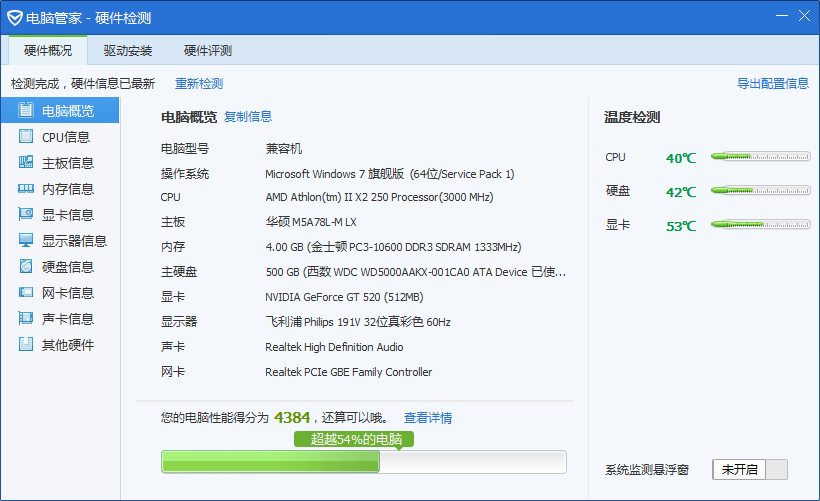The width and height of the screenshot is (820, 501).
Task: Click 复制信息 link
Action: [x=248, y=117]
